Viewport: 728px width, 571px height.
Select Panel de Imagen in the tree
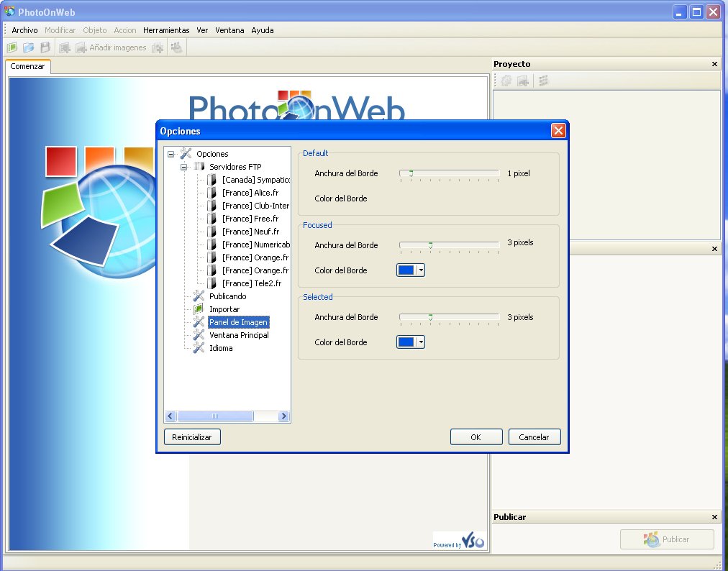(238, 323)
